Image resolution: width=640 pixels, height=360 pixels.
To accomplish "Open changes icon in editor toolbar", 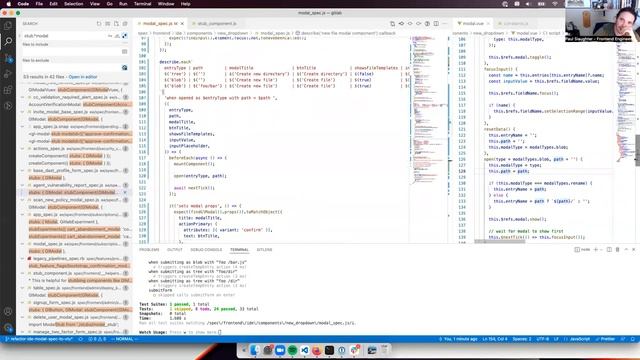I will click(392, 24).
